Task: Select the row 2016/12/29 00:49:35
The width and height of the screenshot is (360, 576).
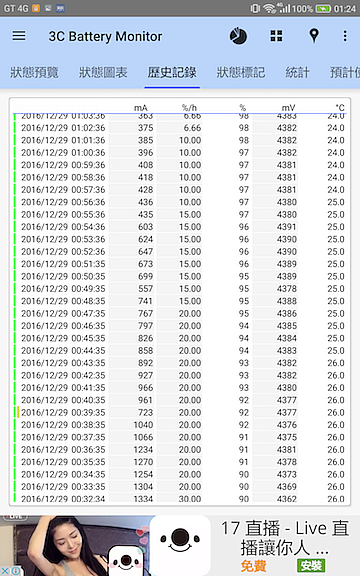Action: pos(180,289)
